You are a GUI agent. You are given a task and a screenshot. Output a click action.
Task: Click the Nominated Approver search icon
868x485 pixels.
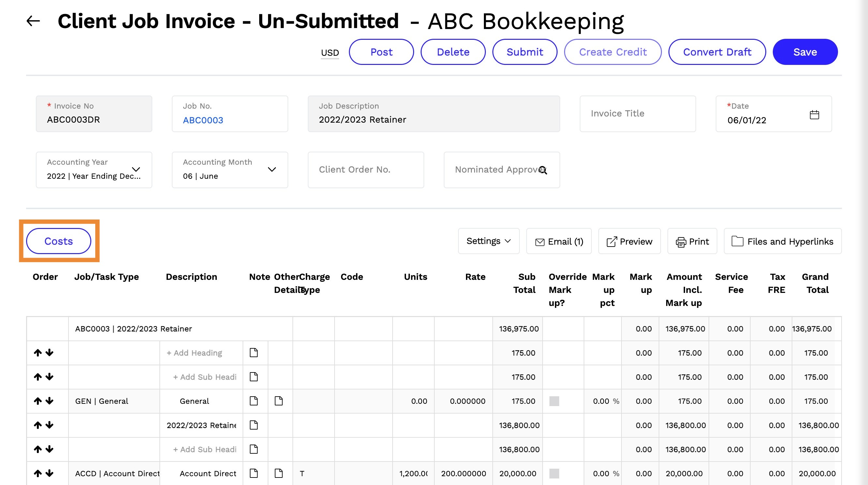pos(543,170)
